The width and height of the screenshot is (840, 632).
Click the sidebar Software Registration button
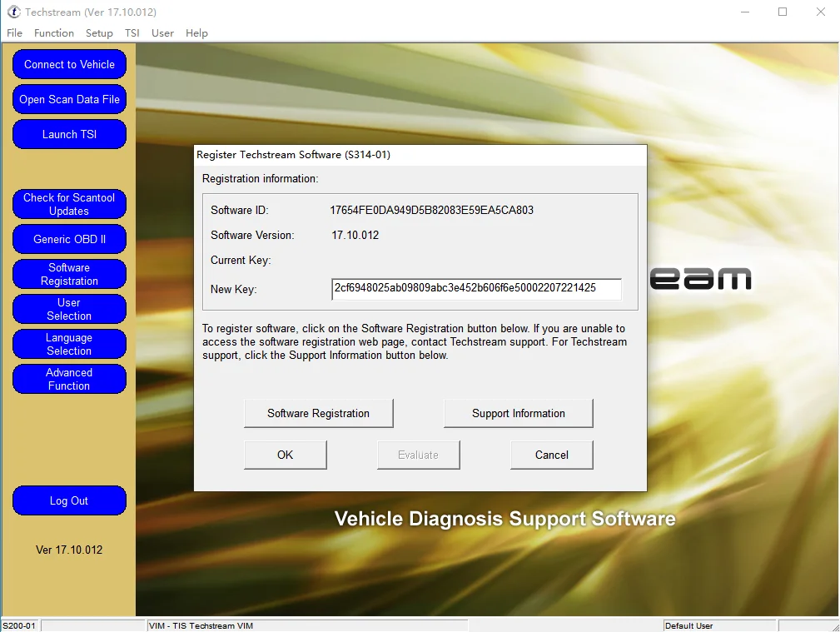click(x=69, y=275)
